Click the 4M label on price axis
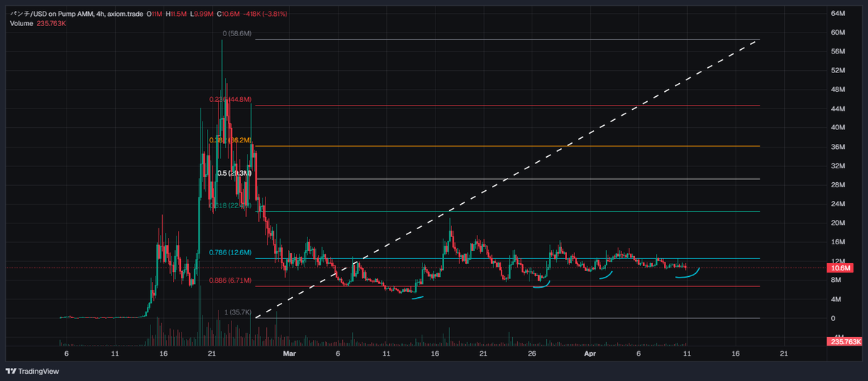868x381 pixels. 836,299
